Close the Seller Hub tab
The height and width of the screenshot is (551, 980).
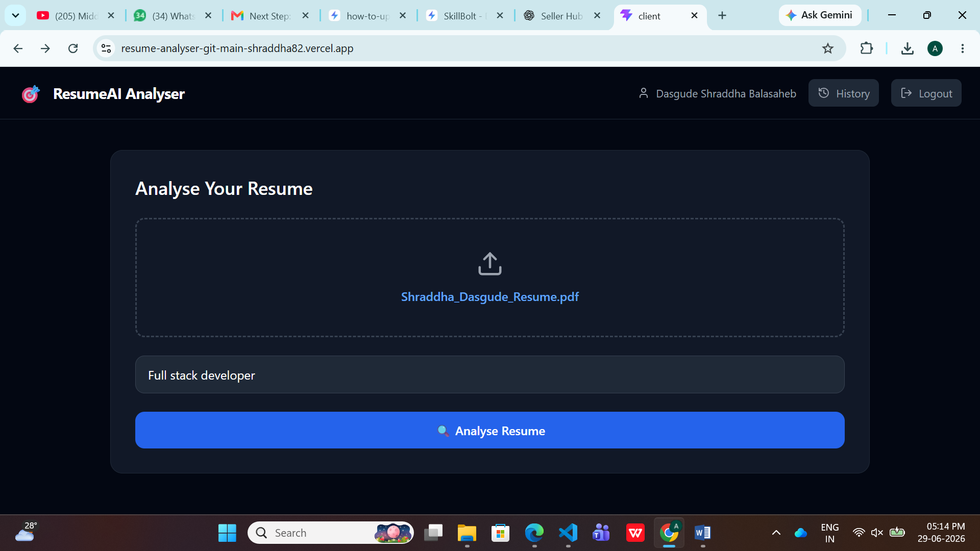coord(597,16)
